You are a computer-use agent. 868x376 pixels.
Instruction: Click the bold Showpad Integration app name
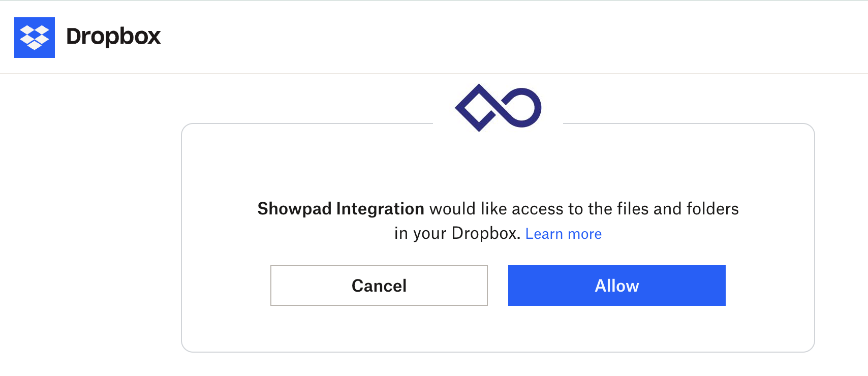click(340, 209)
